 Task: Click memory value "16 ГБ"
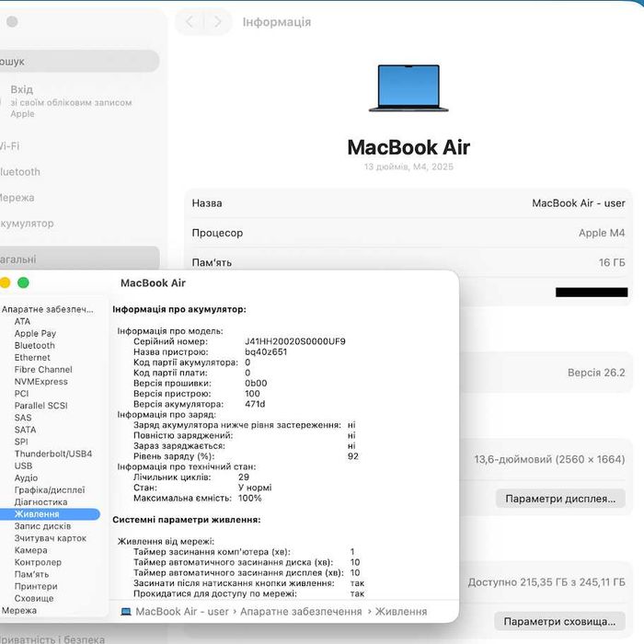tap(612, 262)
